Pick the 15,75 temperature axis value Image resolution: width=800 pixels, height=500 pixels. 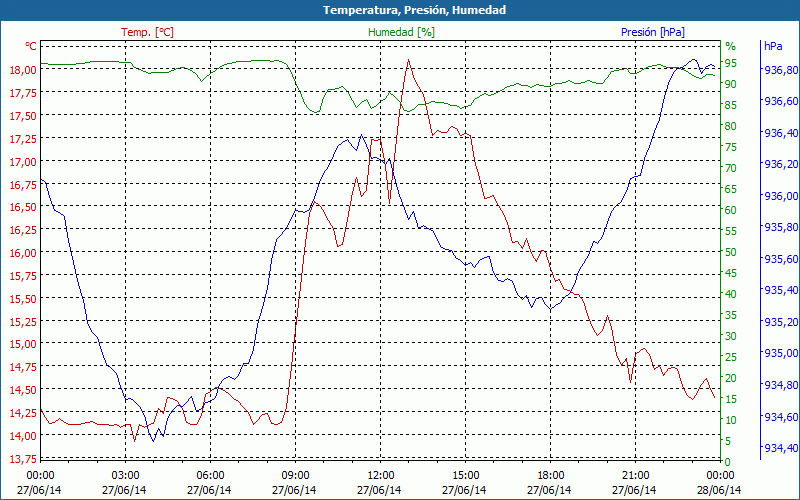pyautogui.click(x=23, y=276)
